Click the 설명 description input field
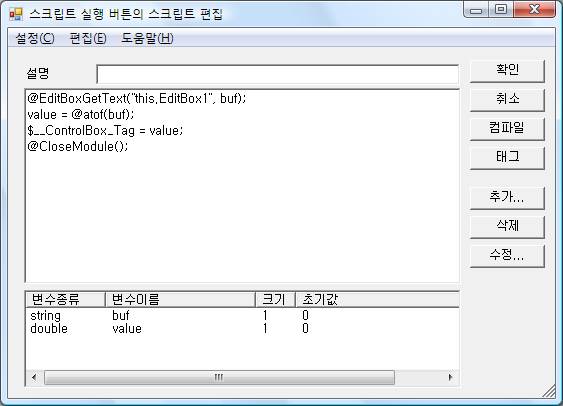The width and height of the screenshot is (563, 406). (278, 74)
